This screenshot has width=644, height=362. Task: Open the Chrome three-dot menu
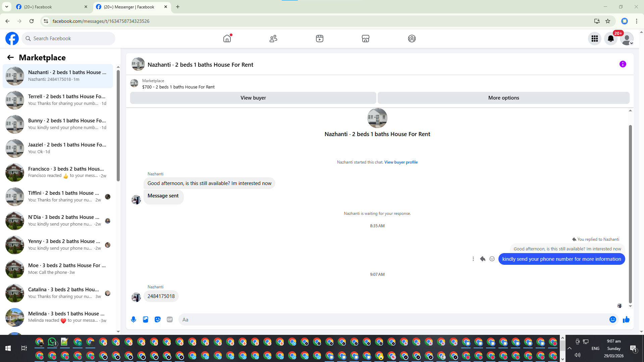[637, 21]
